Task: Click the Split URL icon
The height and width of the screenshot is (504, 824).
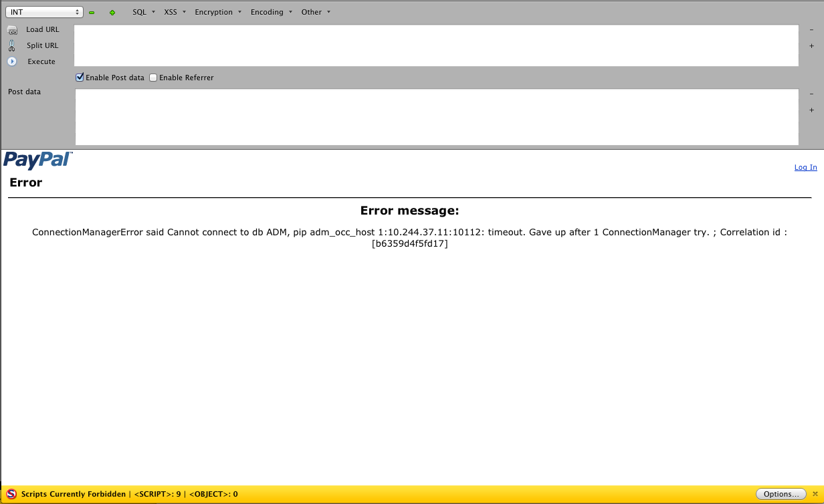Action: click(12, 45)
